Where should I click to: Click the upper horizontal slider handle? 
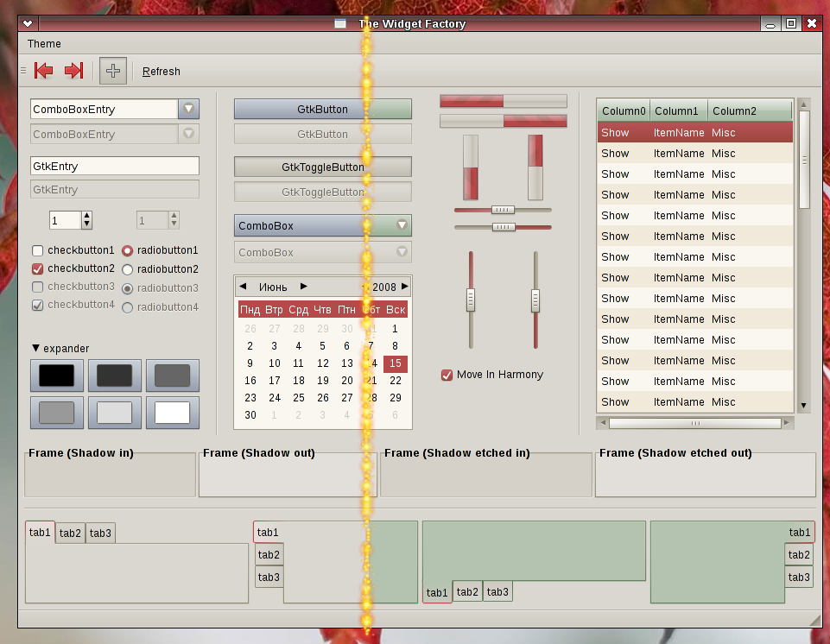coord(503,210)
